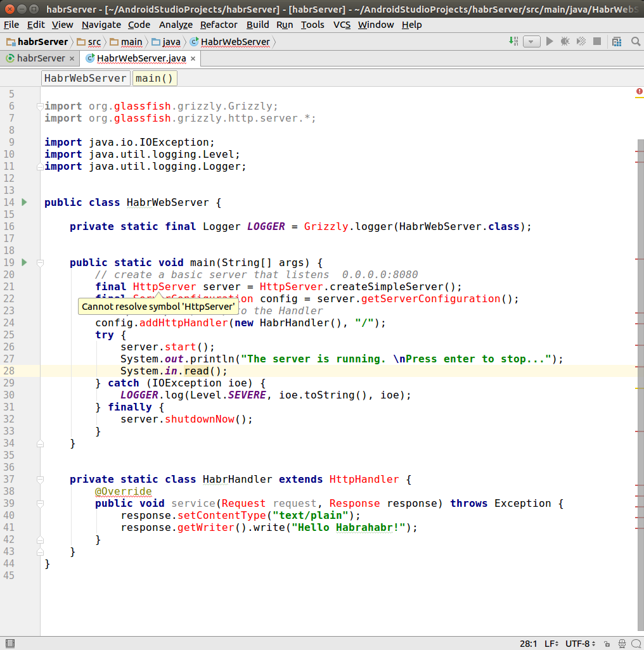Click the tool windows toggle in status bar
644x650 pixels.
[10, 644]
